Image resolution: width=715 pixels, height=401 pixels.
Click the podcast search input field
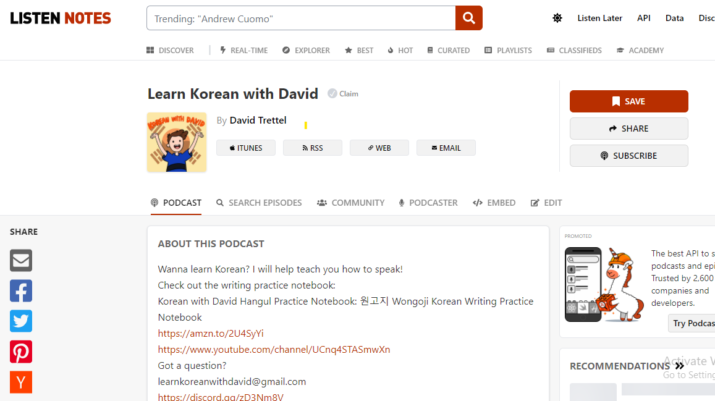[301, 18]
